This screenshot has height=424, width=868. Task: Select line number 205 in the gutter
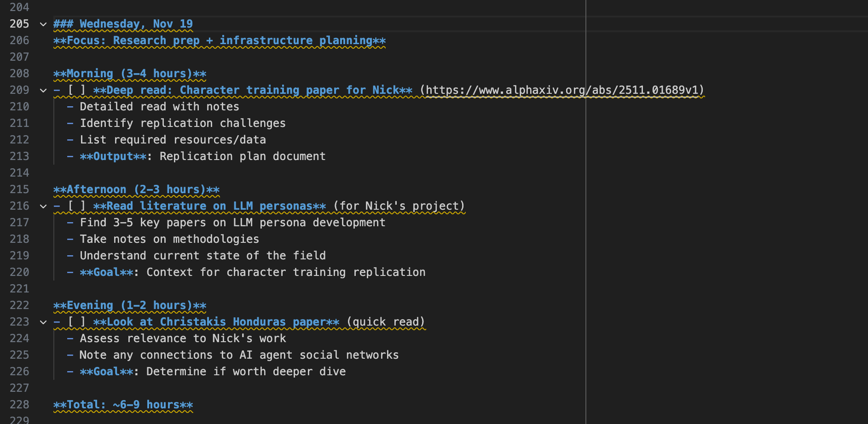(19, 24)
